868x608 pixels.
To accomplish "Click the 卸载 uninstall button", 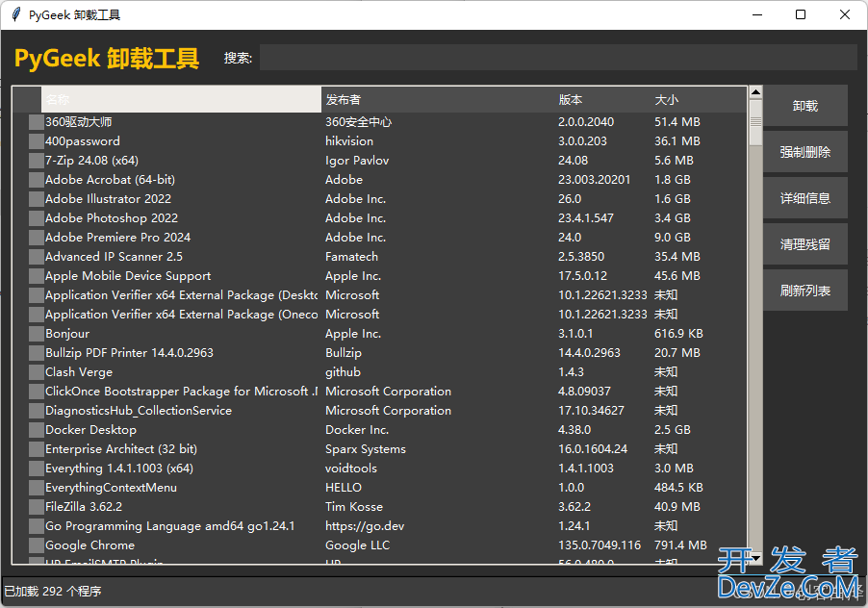I will pos(804,106).
